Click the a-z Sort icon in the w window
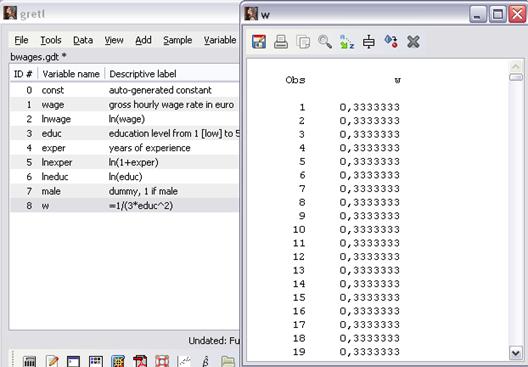Image resolution: width=528 pixels, height=367 pixels. point(347,42)
